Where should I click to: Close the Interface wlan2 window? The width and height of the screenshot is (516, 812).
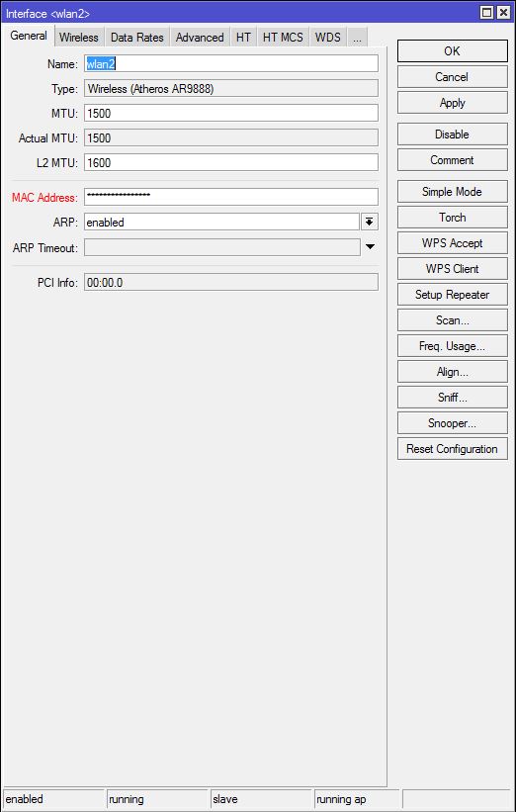pyautogui.click(x=502, y=13)
